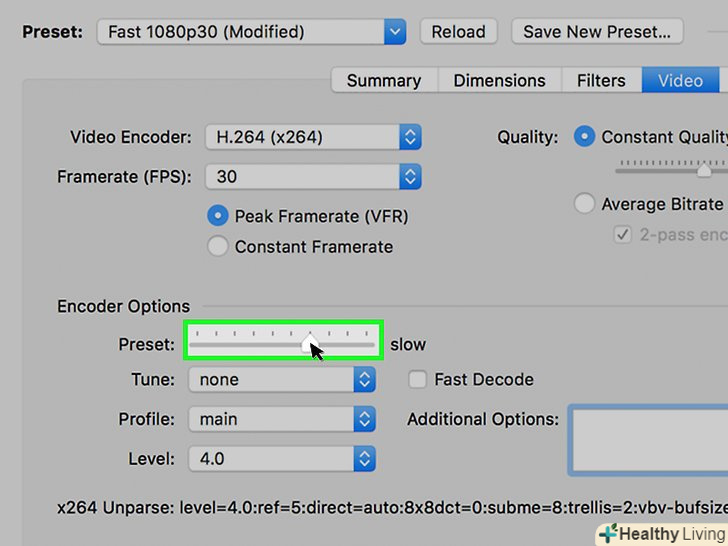Click the Reload button
Image resolution: width=728 pixels, height=546 pixels.
pyautogui.click(x=459, y=31)
